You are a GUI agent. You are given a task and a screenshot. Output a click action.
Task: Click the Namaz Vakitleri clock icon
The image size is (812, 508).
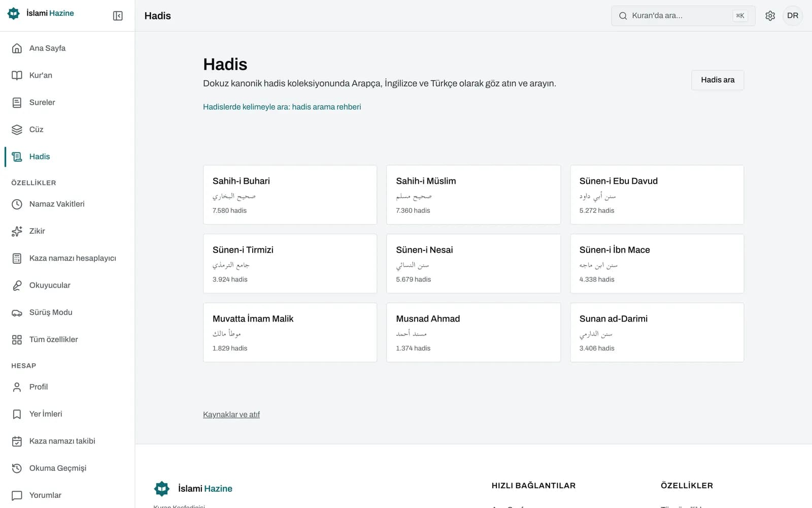pyautogui.click(x=17, y=204)
